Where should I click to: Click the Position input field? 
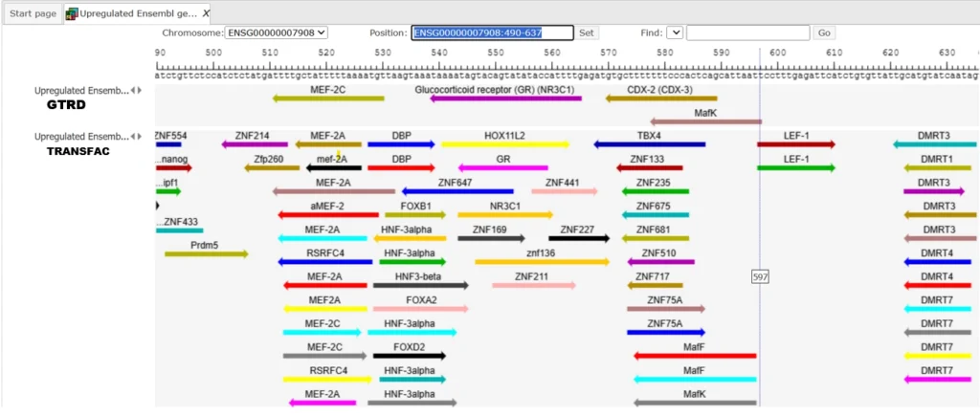pyautogui.click(x=492, y=33)
